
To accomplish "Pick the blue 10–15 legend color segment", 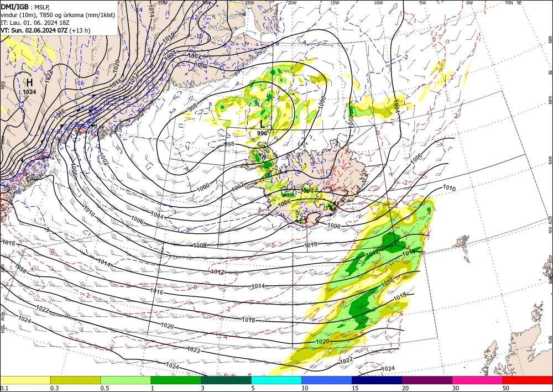I will pyautogui.click(x=327, y=380).
